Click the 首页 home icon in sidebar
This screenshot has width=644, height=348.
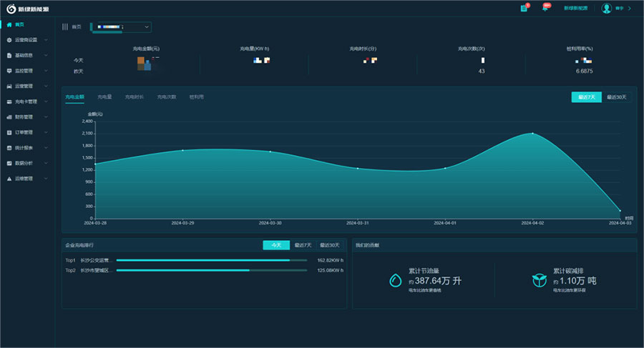(x=9, y=24)
